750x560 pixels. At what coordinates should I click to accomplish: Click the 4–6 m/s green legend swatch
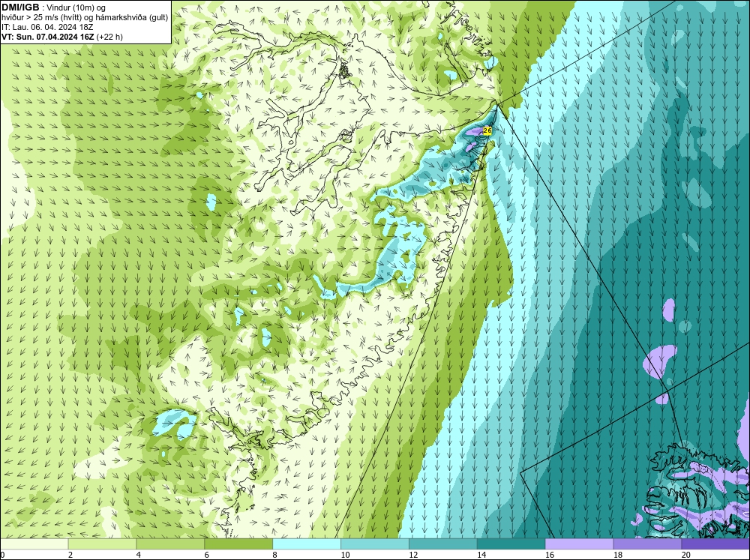tap(170, 544)
